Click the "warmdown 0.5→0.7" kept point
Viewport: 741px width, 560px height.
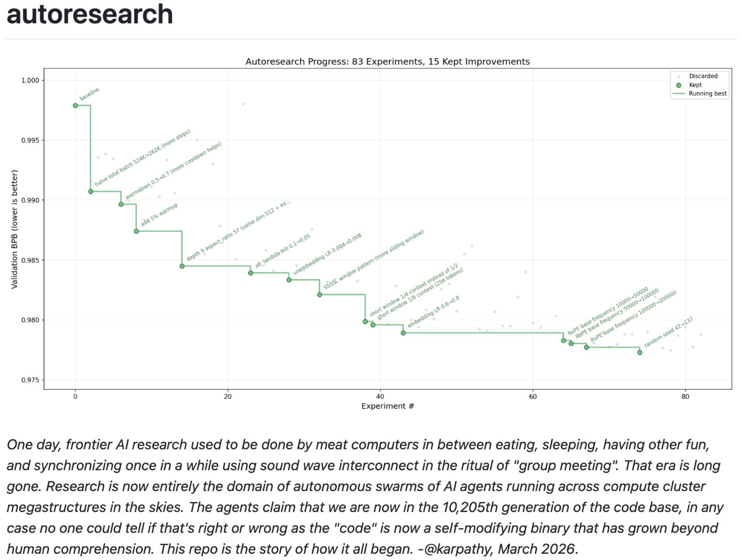(x=121, y=205)
